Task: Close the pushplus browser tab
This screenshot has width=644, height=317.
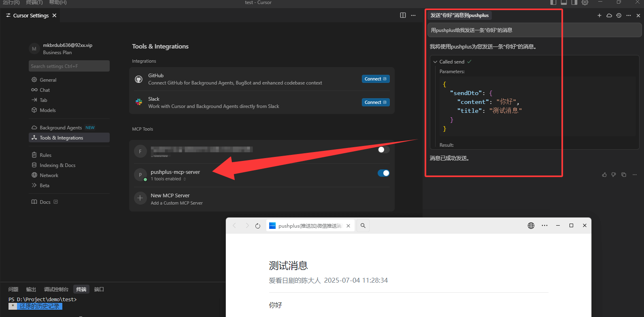Action: 349,226
